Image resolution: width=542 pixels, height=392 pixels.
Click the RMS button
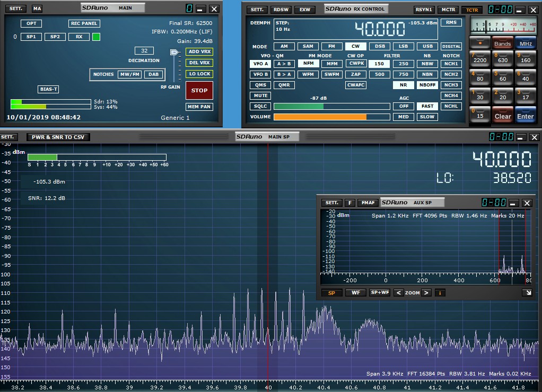point(451,22)
